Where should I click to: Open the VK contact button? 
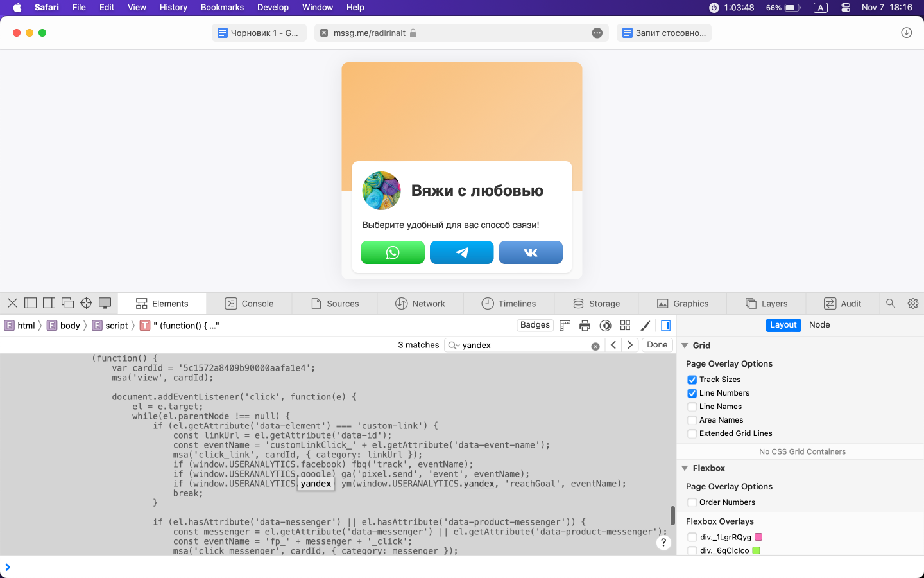point(531,252)
